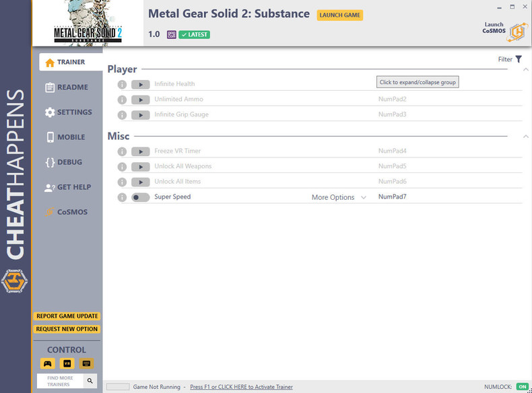
Task: Click the Press F1 or CLICK HERE link
Action: [241, 387]
